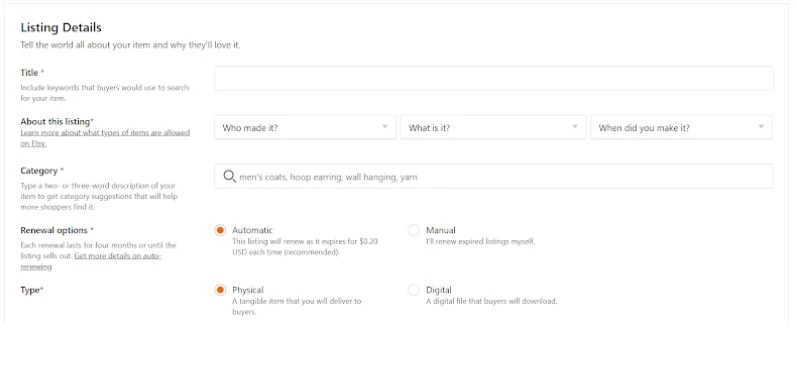Click the arrow icon on What is it?
The width and height of the screenshot is (797, 374).
coord(575,127)
